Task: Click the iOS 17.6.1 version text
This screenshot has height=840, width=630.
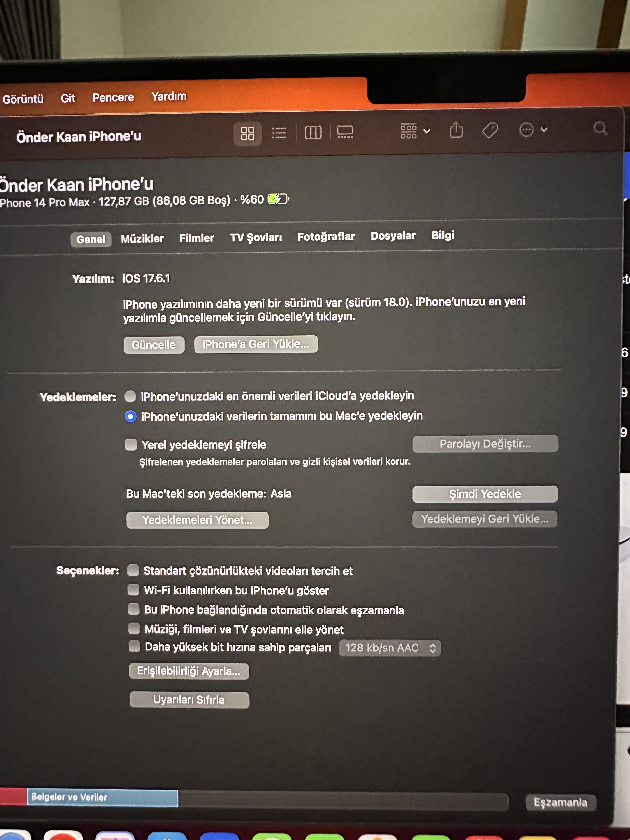Action: click(x=146, y=278)
